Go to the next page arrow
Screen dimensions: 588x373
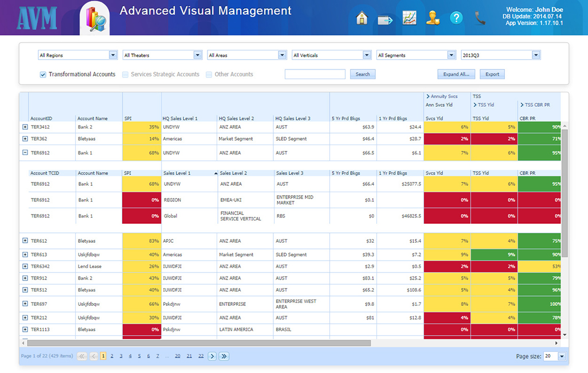pyautogui.click(x=212, y=356)
